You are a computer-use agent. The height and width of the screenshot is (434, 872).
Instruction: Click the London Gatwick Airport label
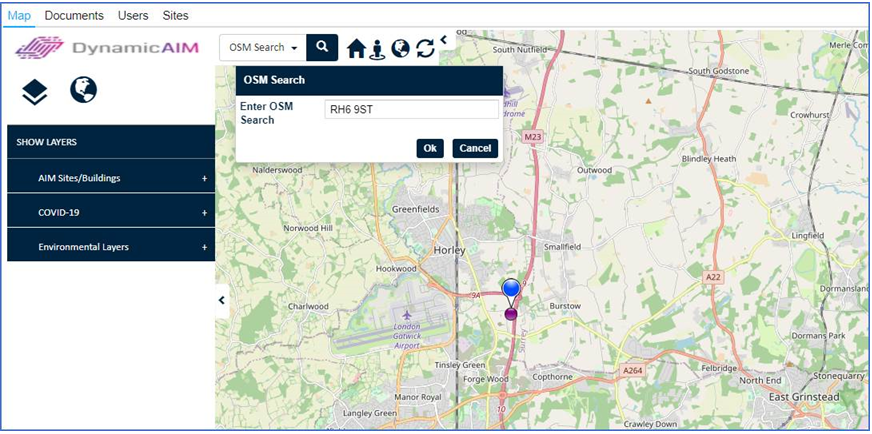tap(407, 336)
